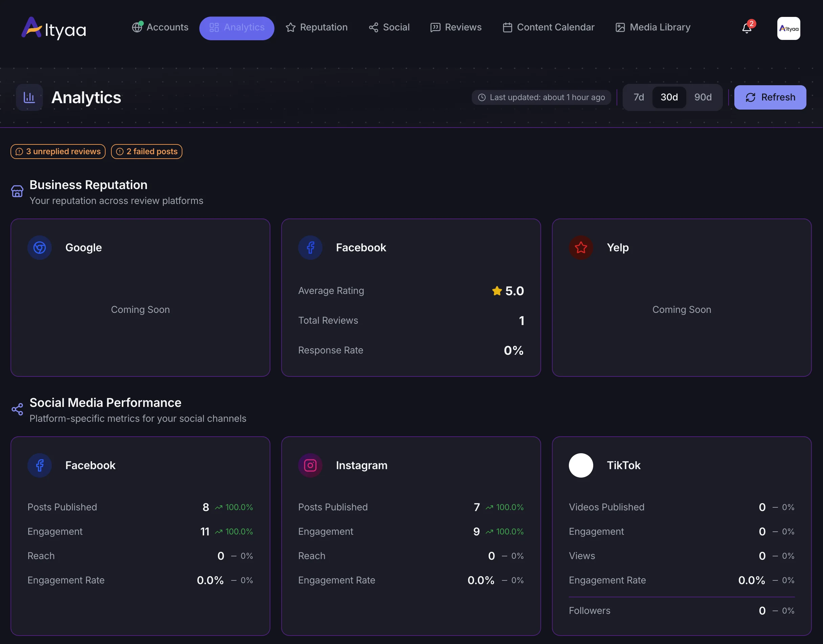Screen dimensions: 823x644
Task: Select the Yelp star icon
Action: (581, 248)
